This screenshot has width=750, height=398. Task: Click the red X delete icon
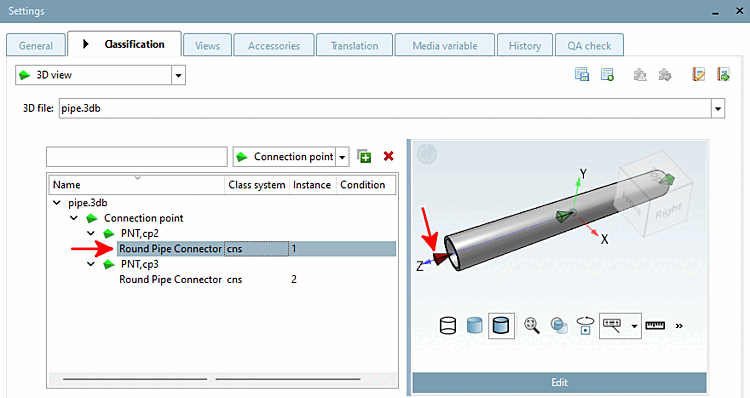click(388, 156)
